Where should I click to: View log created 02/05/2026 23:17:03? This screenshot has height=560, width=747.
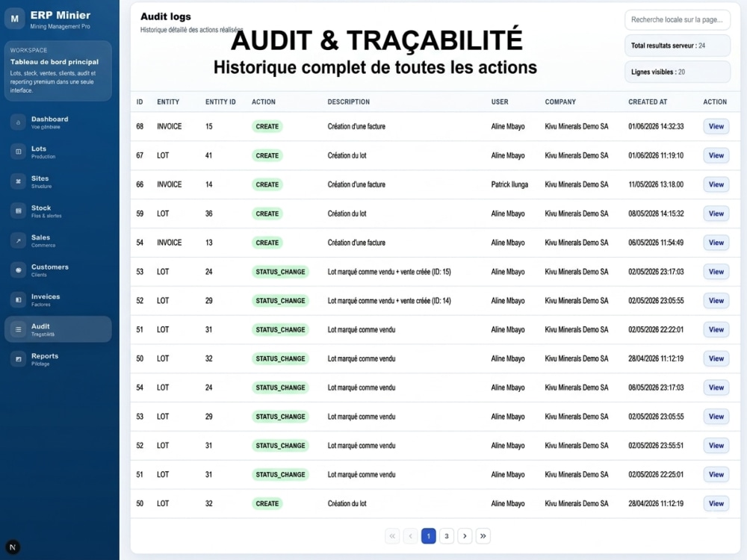pyautogui.click(x=716, y=272)
